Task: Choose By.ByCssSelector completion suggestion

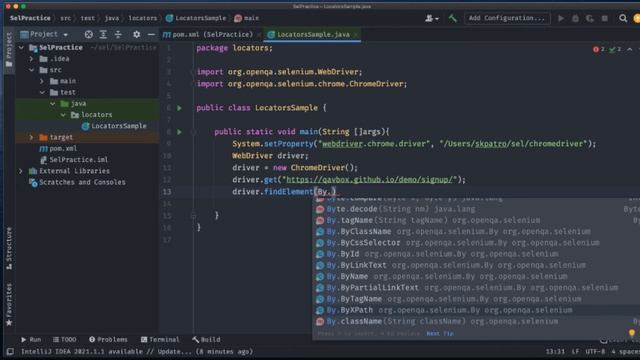Action: [x=476, y=243]
